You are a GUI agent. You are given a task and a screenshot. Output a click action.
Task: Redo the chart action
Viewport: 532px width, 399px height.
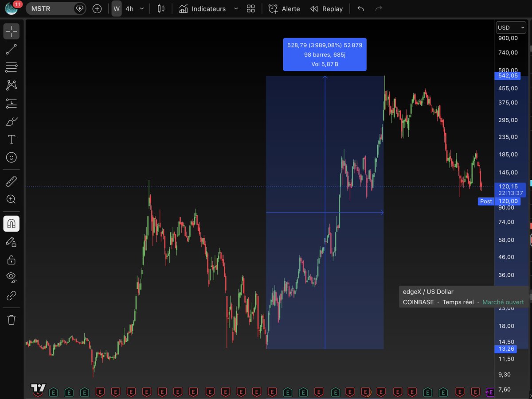(379, 9)
